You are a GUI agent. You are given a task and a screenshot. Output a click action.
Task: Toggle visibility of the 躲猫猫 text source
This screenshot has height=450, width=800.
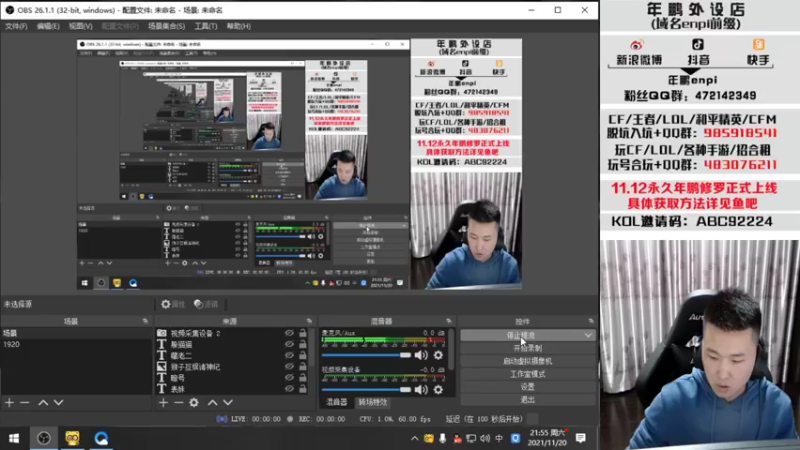point(289,344)
